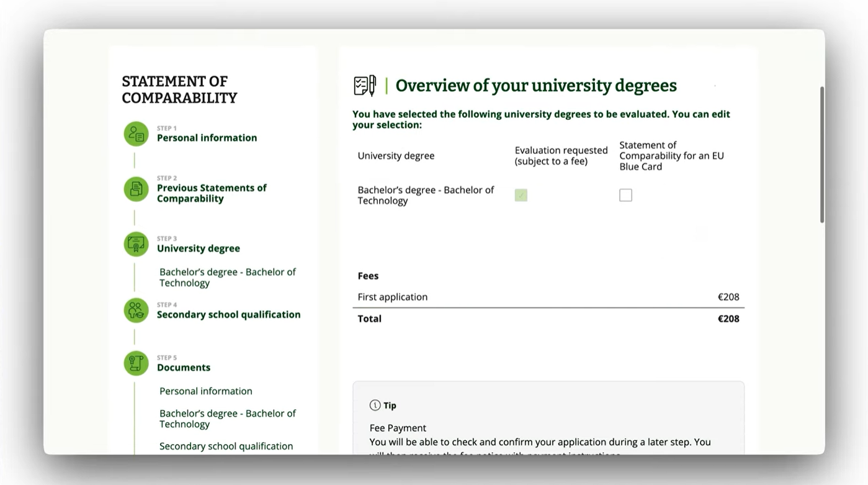Click the 'Fee Payment' tip text
The width and height of the screenshot is (868, 485).
(x=398, y=428)
